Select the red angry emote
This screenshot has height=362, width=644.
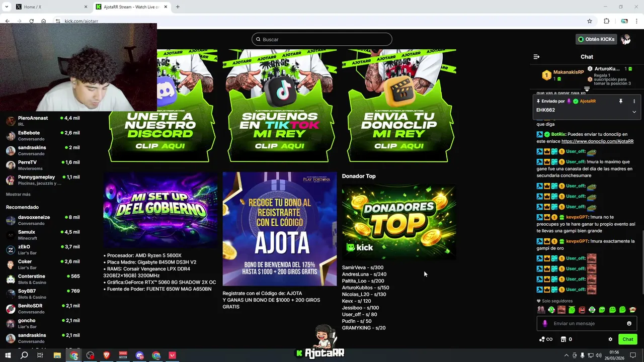(x=582, y=310)
